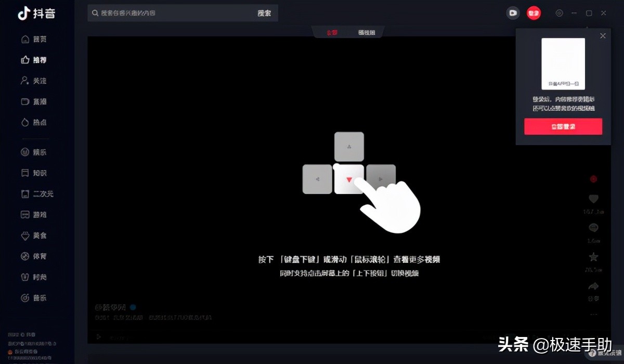Open the settings menu in the title bar
Viewport: 624px width, 364px height.
click(x=559, y=13)
